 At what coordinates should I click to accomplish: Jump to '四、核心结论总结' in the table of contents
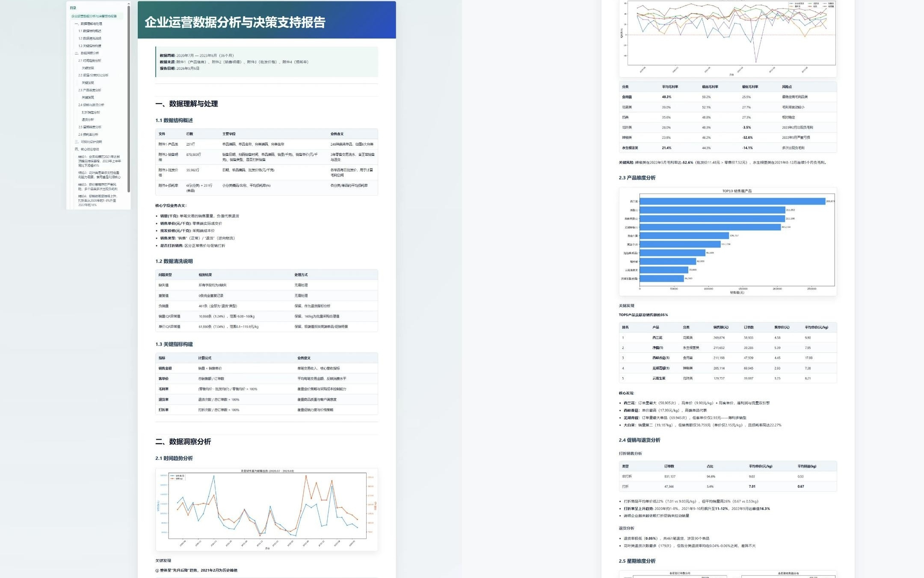87,149
